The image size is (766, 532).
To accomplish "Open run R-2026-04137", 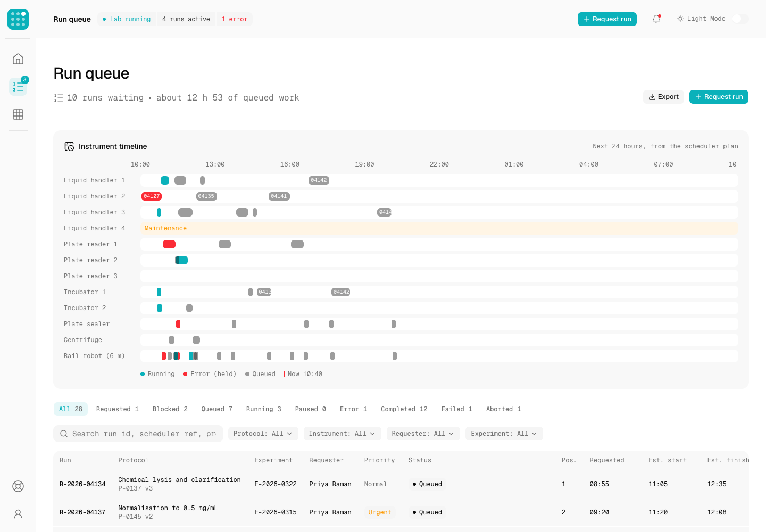I will pos(82,512).
